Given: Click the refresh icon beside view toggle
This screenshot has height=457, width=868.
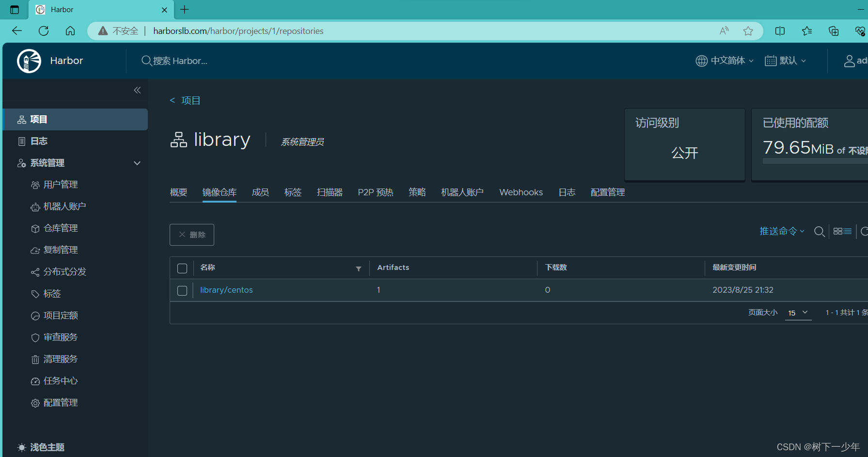Looking at the screenshot, I should tap(864, 232).
